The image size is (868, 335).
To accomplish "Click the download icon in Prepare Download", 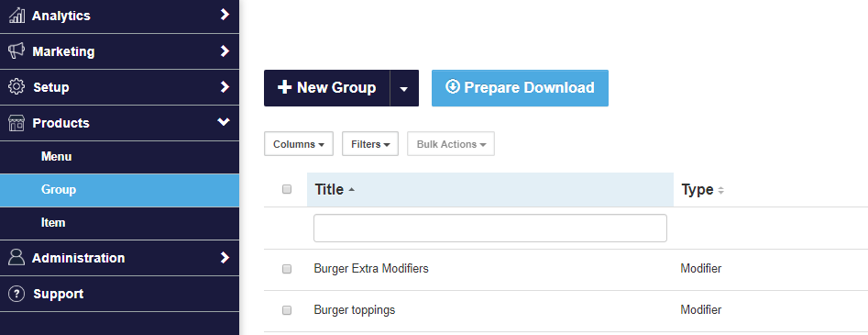I will tap(452, 87).
